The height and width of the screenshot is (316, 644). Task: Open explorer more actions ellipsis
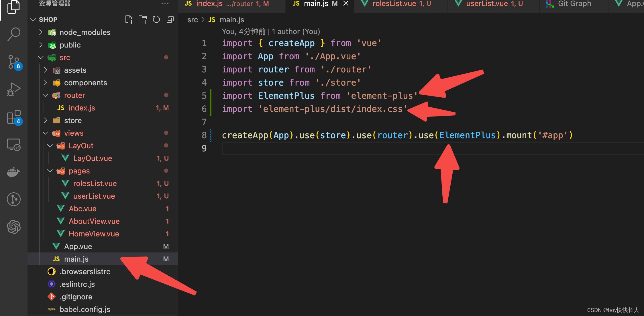165,3
